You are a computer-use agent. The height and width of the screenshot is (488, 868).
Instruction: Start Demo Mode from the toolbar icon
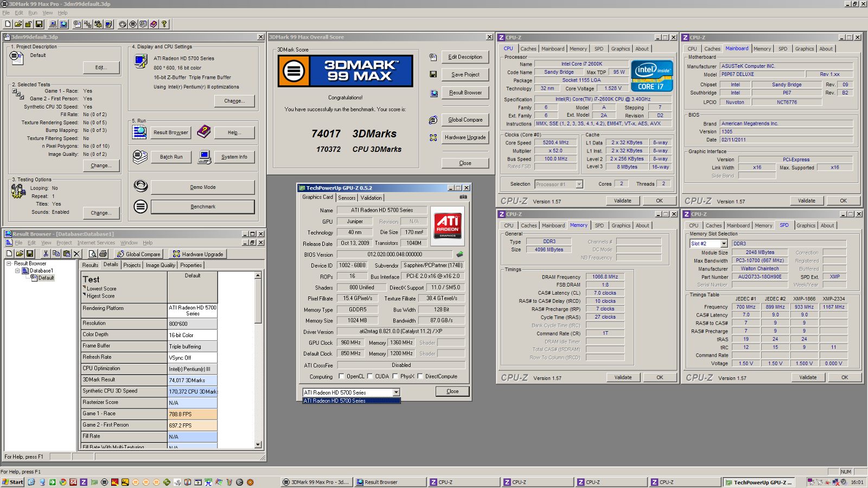pyautogui.click(x=123, y=24)
